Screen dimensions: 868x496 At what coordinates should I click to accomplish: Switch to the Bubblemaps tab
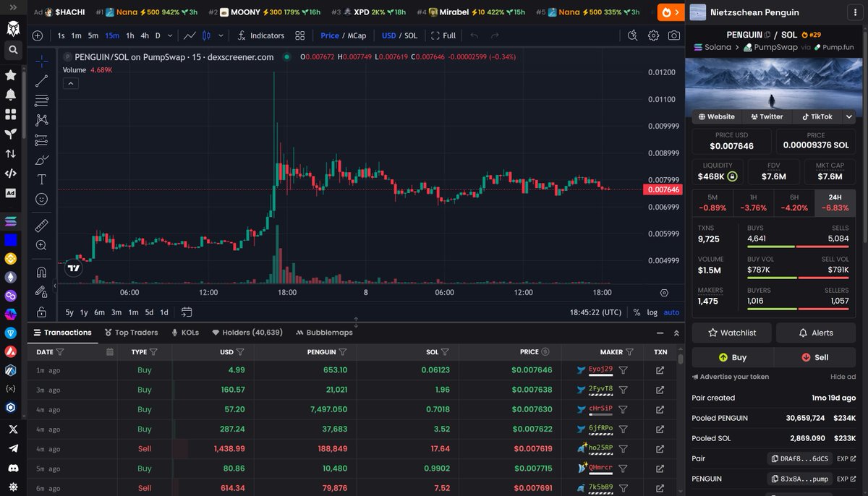click(x=324, y=333)
